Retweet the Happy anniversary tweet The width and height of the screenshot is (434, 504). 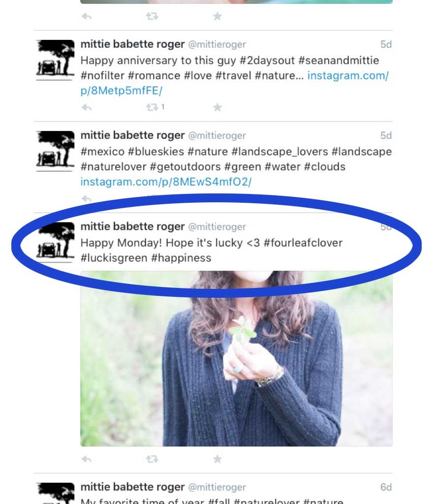tap(152, 107)
